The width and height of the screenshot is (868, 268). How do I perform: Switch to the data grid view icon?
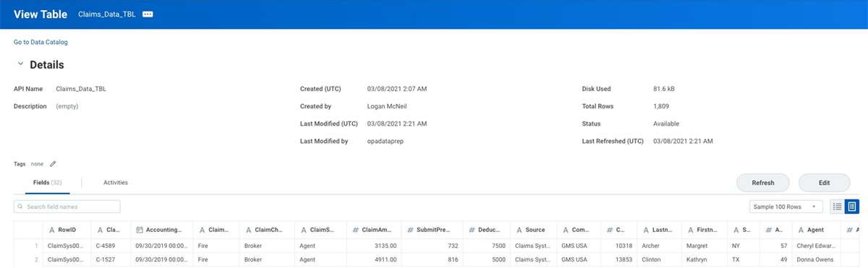(x=852, y=207)
